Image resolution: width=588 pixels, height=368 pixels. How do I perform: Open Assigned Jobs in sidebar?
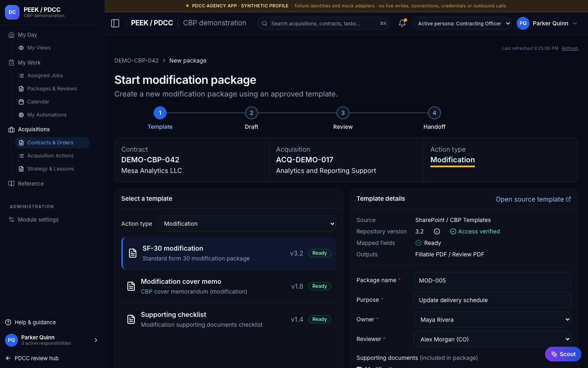pyautogui.click(x=52, y=76)
